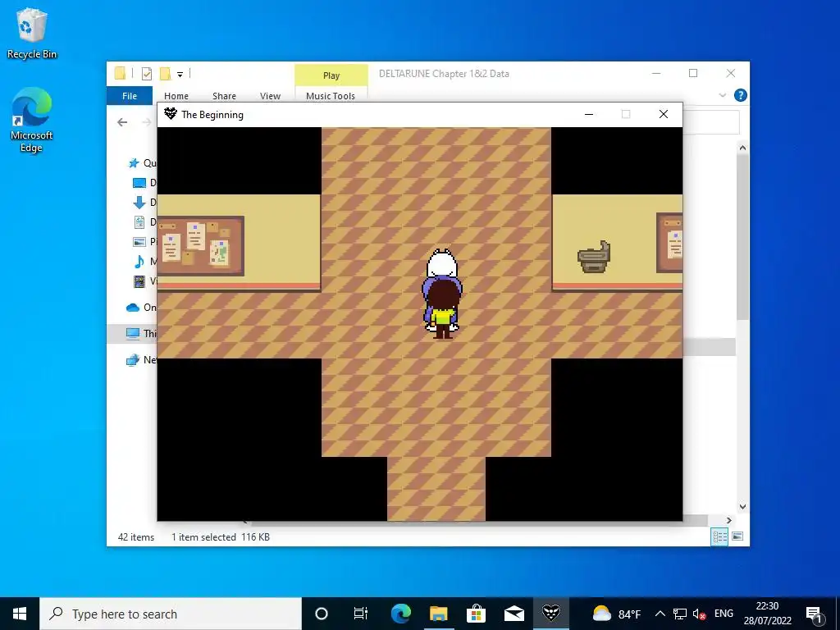This screenshot has width=840, height=630.
Task: Open the File tab in File Explorer
Action: click(x=130, y=96)
